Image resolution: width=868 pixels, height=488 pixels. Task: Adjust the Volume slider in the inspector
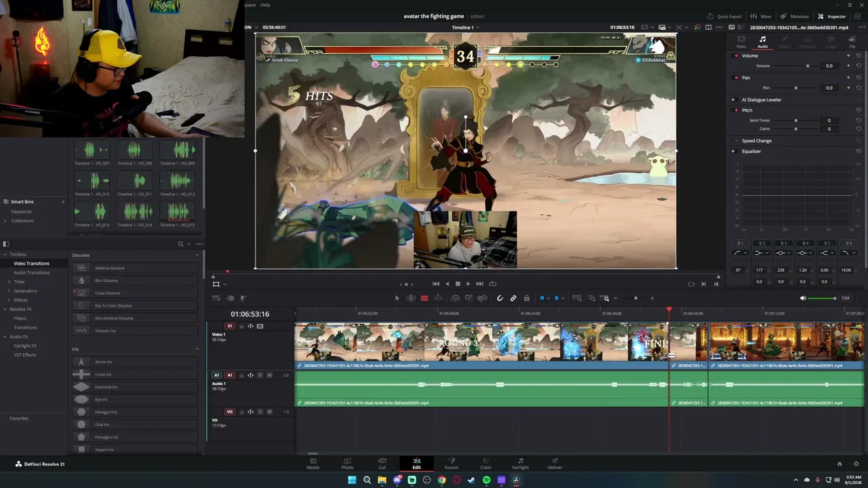coord(807,66)
